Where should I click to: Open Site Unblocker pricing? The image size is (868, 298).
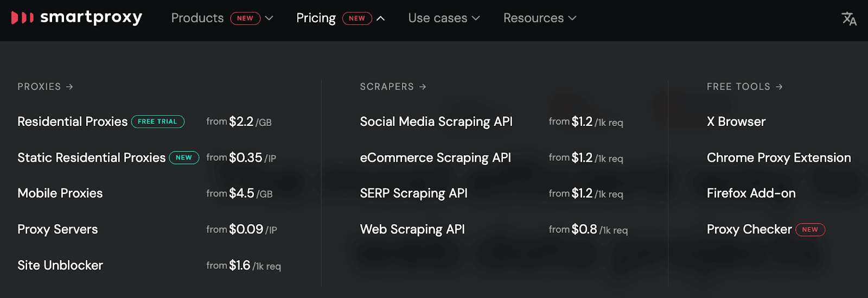[x=60, y=265]
